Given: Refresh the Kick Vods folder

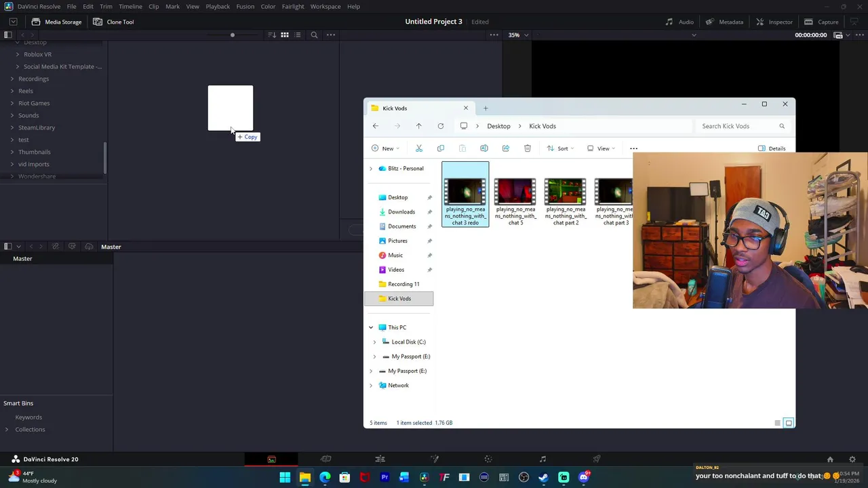Looking at the screenshot, I should click(x=441, y=126).
